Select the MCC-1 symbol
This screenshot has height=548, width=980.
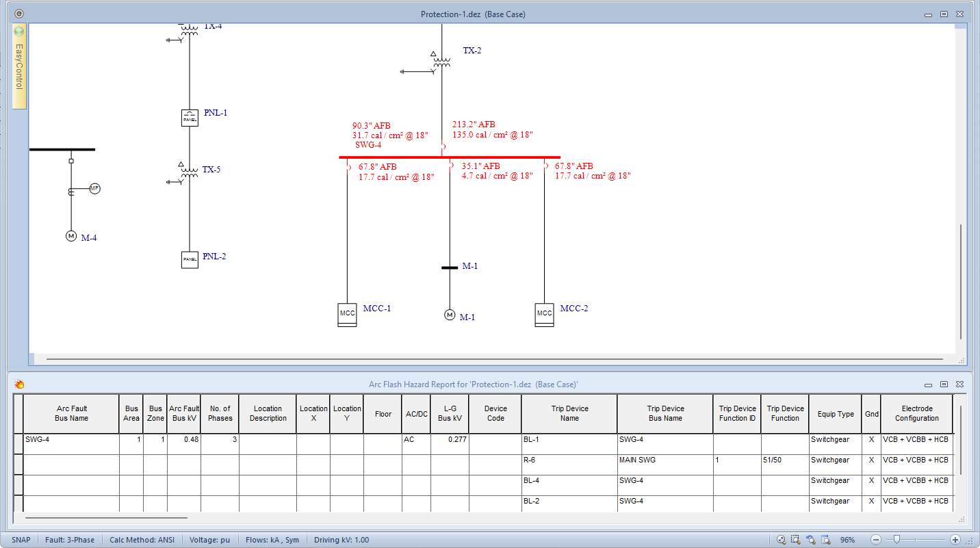point(348,315)
